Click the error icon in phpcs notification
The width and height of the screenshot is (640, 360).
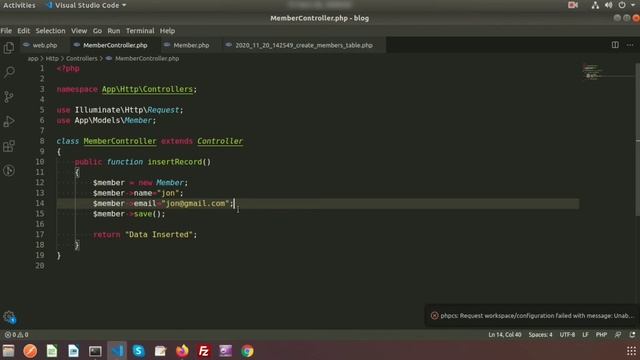(434, 316)
